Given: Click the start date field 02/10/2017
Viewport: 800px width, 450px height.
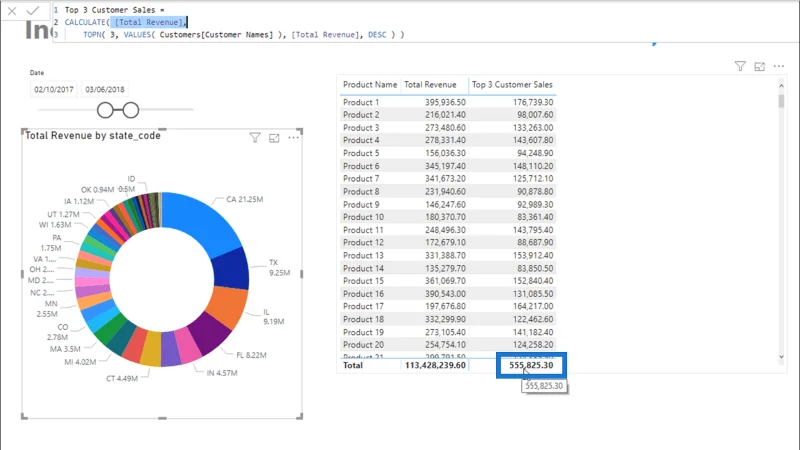Looking at the screenshot, I should pos(54,89).
